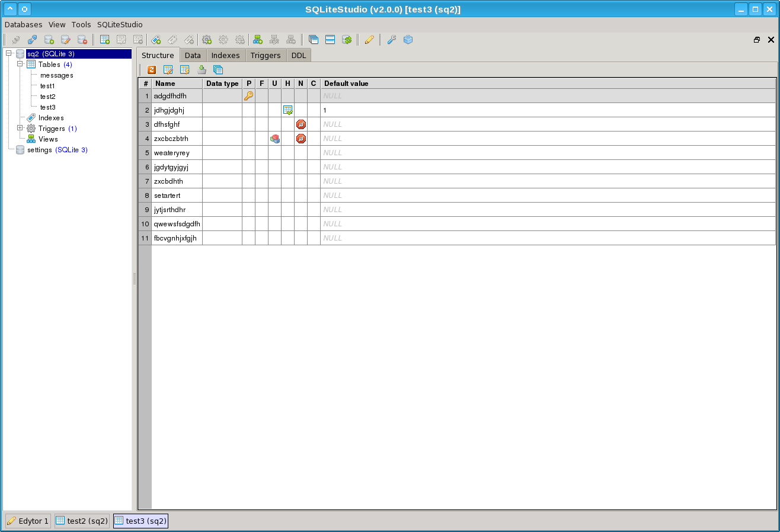Image resolution: width=780 pixels, height=532 pixels.
Task: Open the Databases menu
Action: click(24, 24)
